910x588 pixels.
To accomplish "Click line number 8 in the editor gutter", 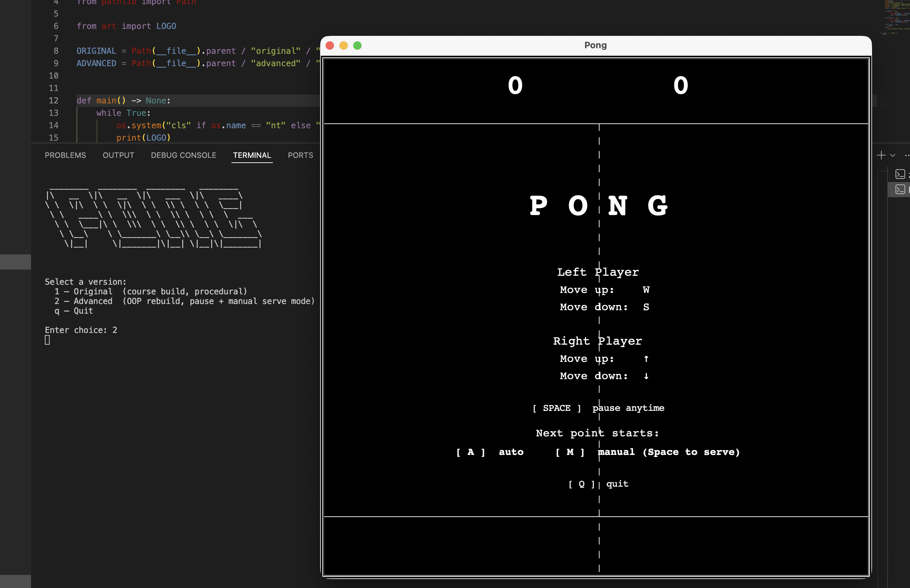I will coord(56,51).
